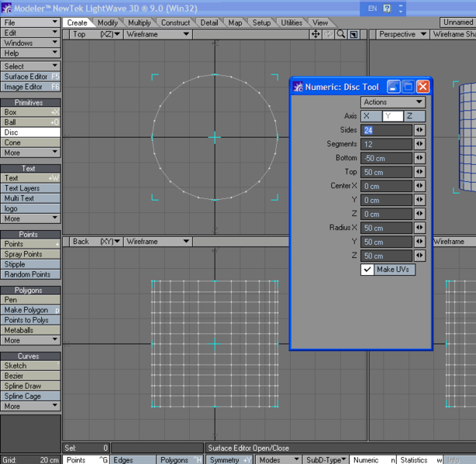Image resolution: width=476 pixels, height=464 pixels.
Task: Click the Bottom value stepper arrows
Action: (419, 158)
